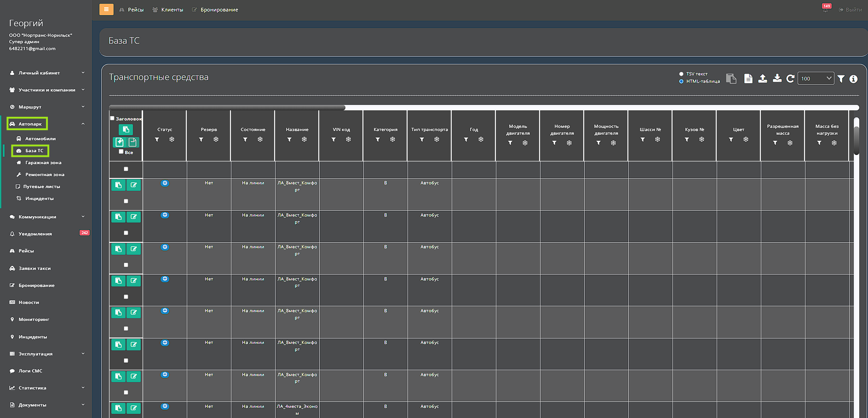The image size is (868, 418).
Task: Expand the Статистика sidebar section
Action: (46, 388)
